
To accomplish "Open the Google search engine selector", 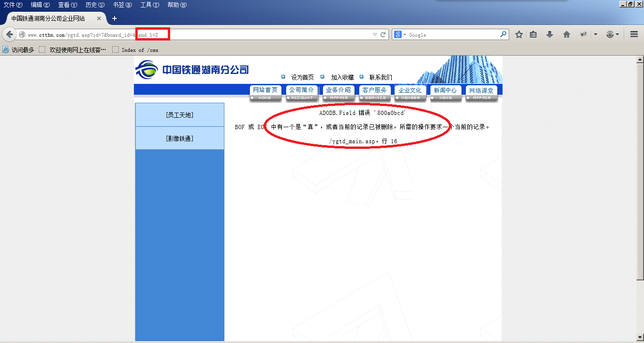I will pyautogui.click(x=400, y=34).
